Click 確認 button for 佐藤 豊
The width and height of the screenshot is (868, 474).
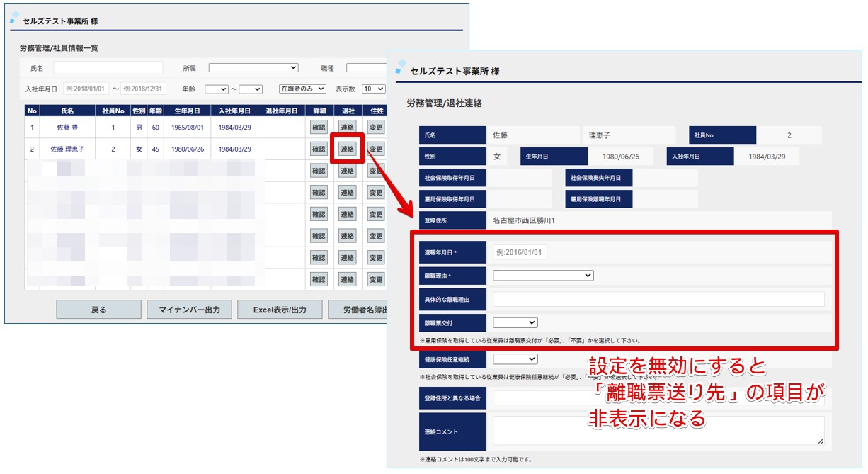[x=319, y=128]
